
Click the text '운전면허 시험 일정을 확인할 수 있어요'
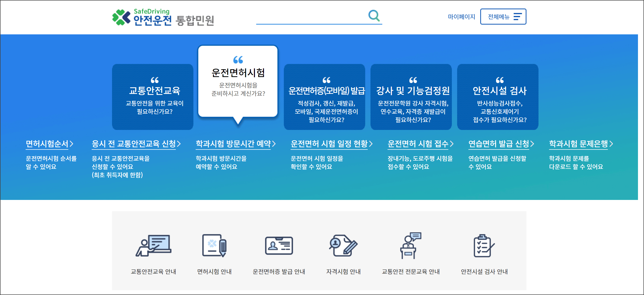[317, 163]
